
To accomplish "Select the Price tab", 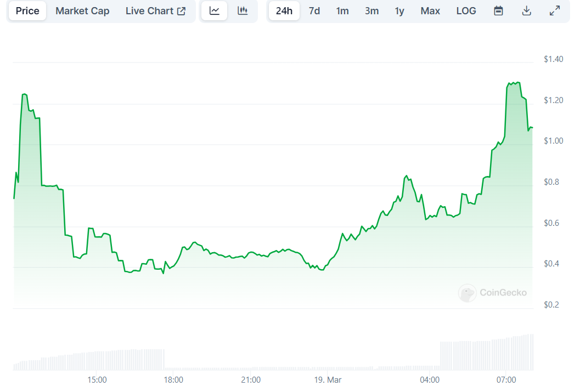I will (x=27, y=11).
